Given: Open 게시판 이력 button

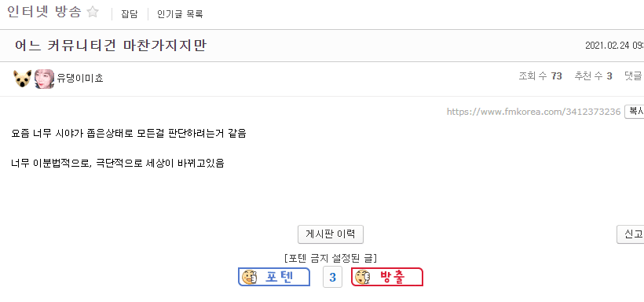Looking at the screenshot, I should 331,234.
